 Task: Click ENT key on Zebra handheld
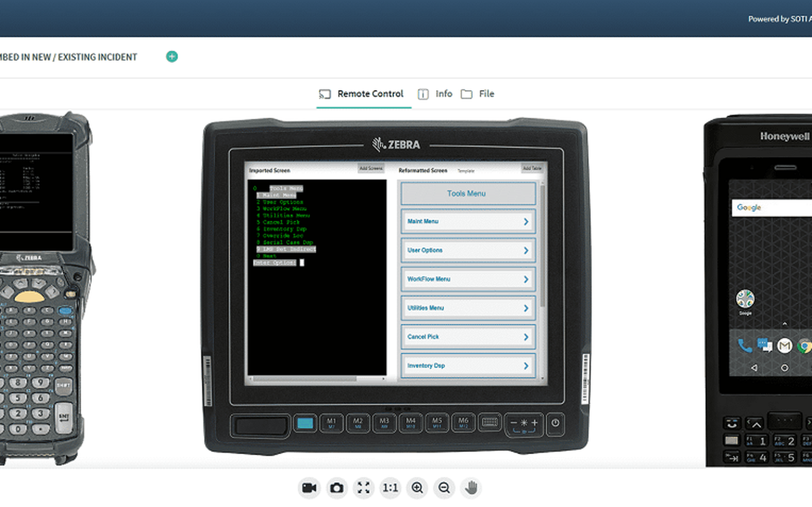coord(64,417)
